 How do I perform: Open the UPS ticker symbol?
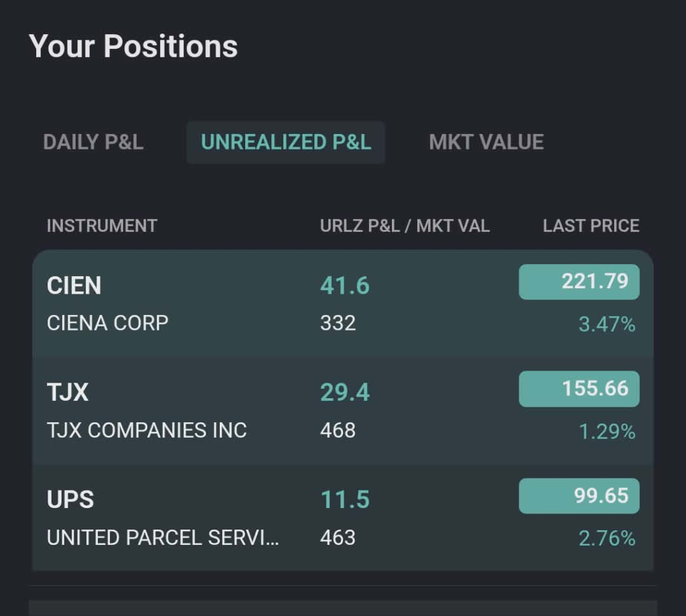(70, 499)
